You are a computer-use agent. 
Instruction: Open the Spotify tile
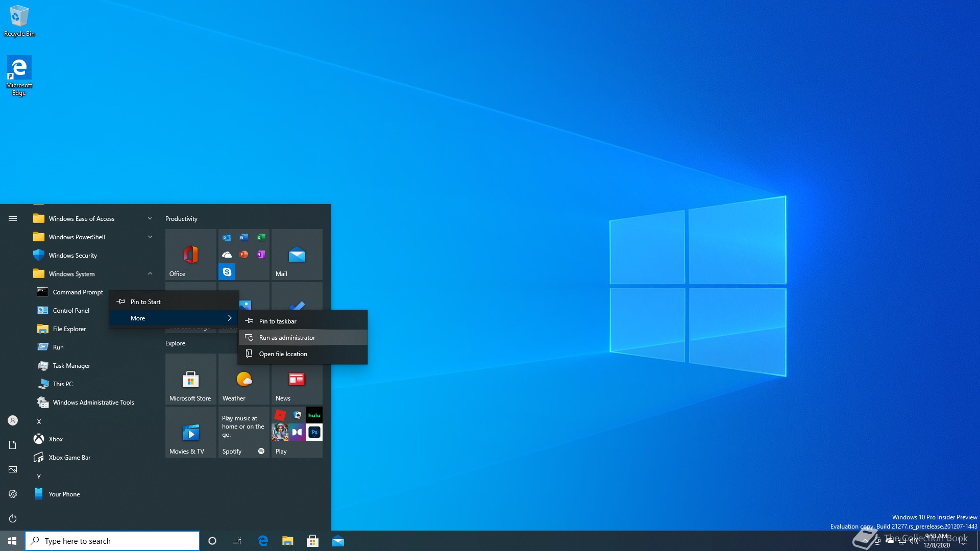pos(243,432)
